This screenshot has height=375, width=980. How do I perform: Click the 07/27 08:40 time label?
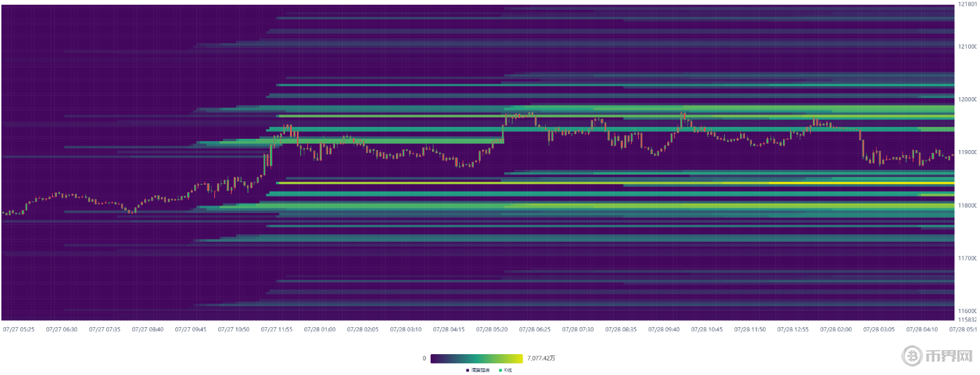148,330
